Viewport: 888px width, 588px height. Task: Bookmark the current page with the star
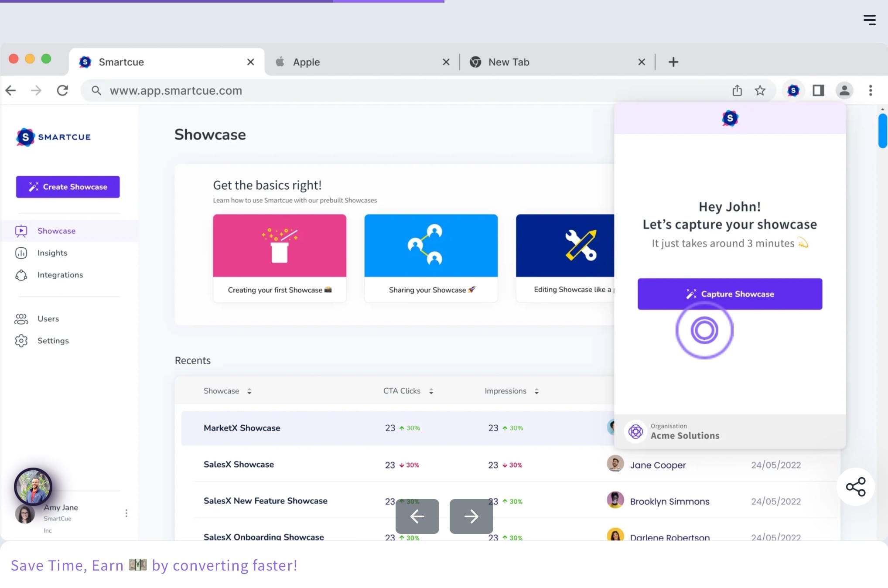pos(760,90)
